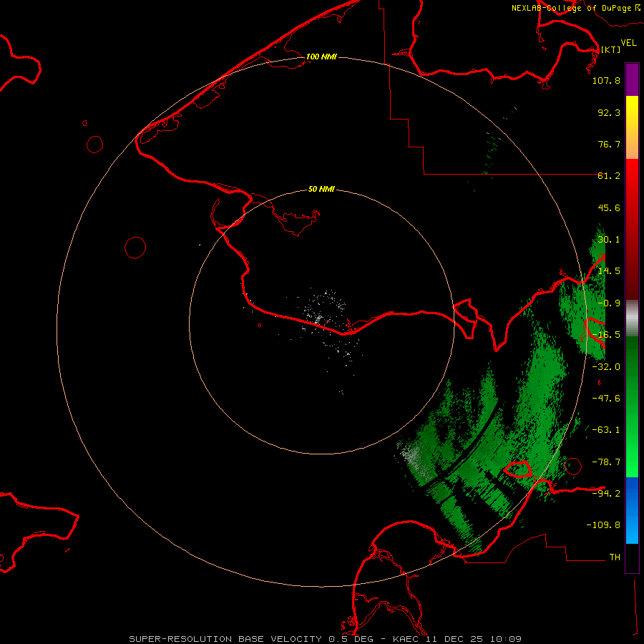Image resolution: width=644 pixels, height=644 pixels.
Task: Click the 30.1 velocity scale value
Action: [609, 240]
